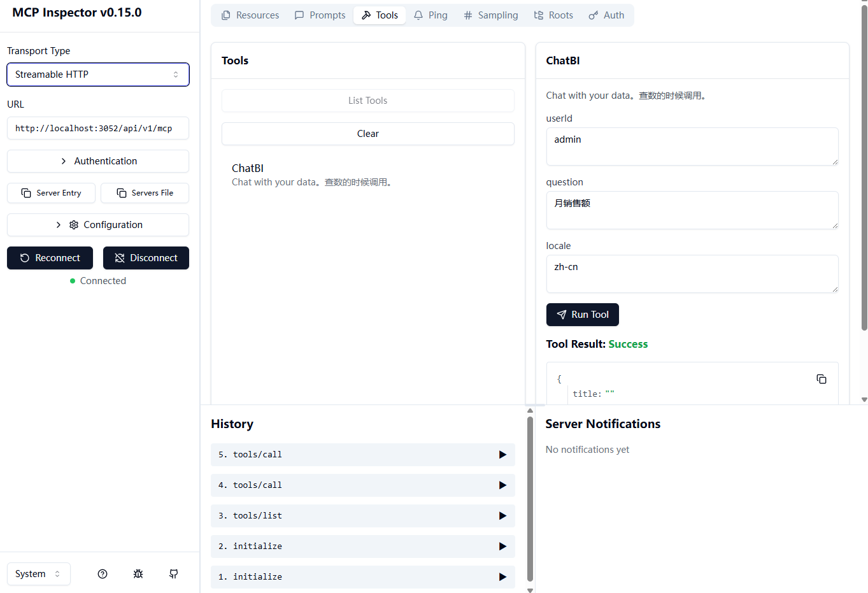Click the Resources tab files icon
Image resolution: width=868 pixels, height=593 pixels.
coord(226,15)
